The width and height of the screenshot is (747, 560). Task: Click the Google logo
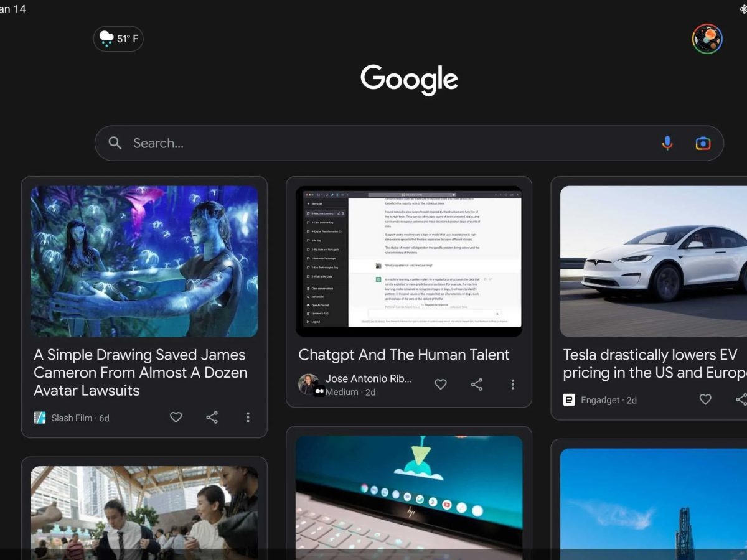click(409, 80)
